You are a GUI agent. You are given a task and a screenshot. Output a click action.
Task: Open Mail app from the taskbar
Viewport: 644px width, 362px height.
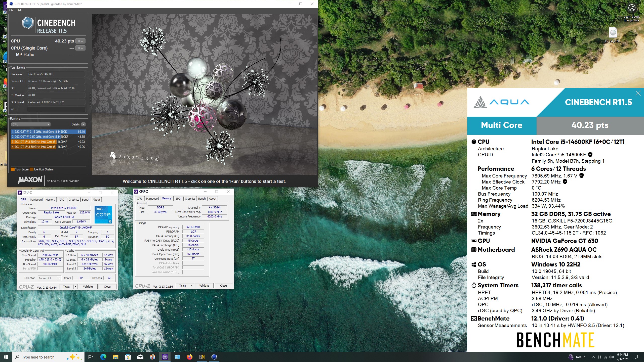click(140, 357)
